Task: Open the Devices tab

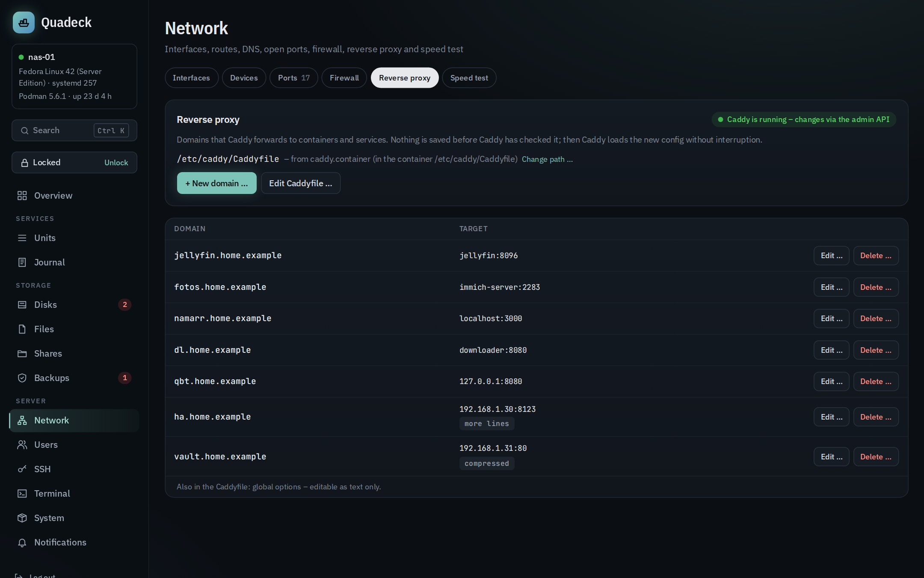Action: coord(244,78)
